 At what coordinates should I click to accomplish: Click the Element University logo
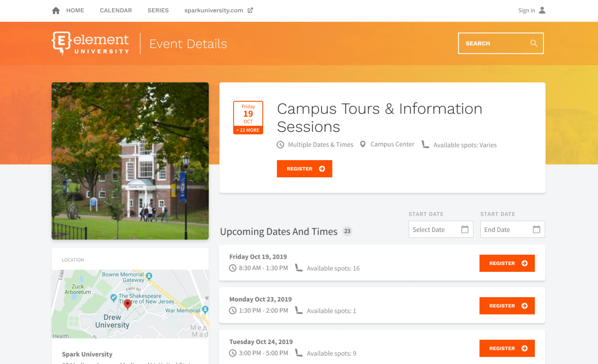[90, 42]
